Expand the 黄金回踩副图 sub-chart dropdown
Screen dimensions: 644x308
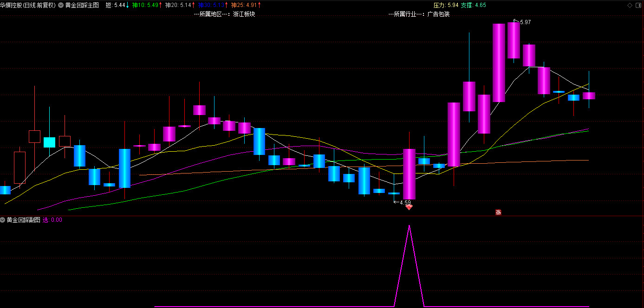coord(3,220)
